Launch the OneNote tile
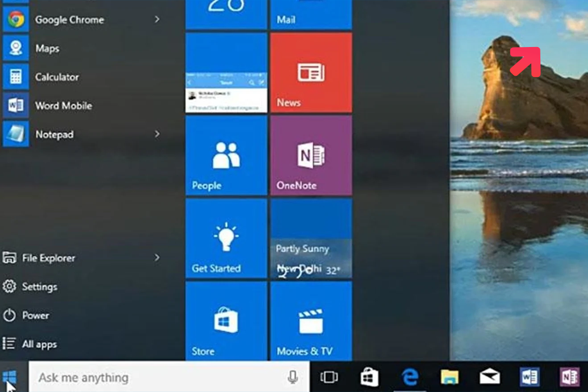This screenshot has height=392, width=588. coord(311,156)
